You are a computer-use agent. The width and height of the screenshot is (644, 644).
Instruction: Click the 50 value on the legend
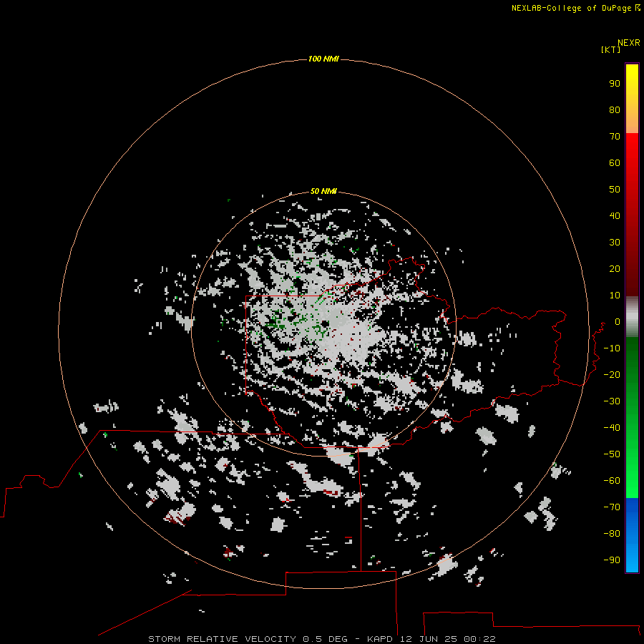pos(615,190)
